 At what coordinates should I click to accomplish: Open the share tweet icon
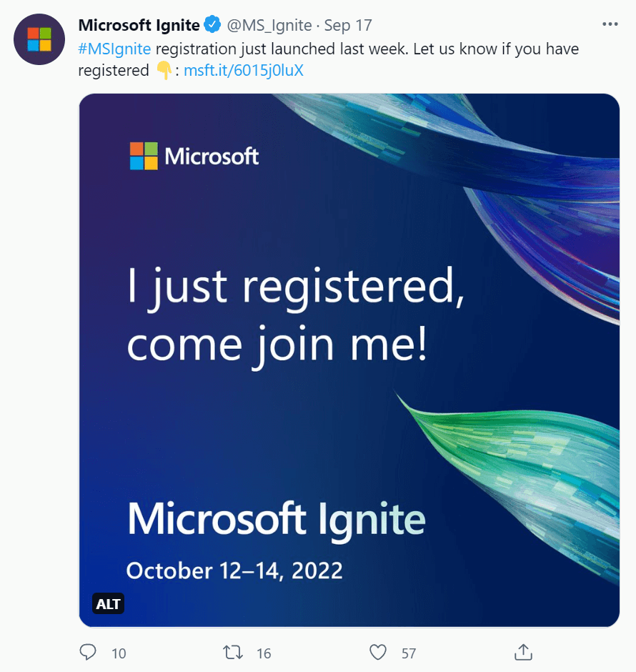[522, 652]
